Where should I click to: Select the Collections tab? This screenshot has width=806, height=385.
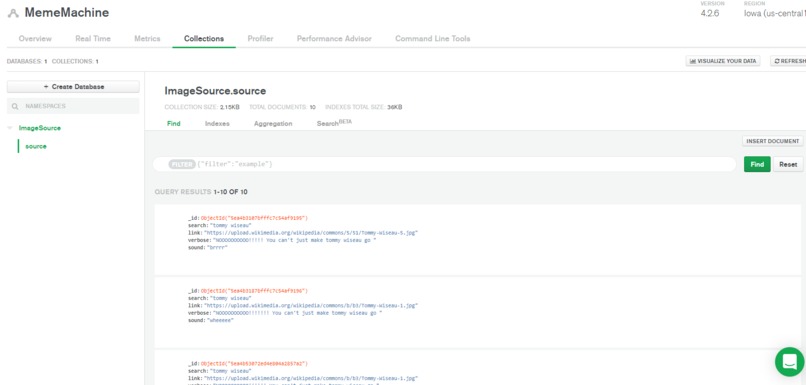coord(204,39)
